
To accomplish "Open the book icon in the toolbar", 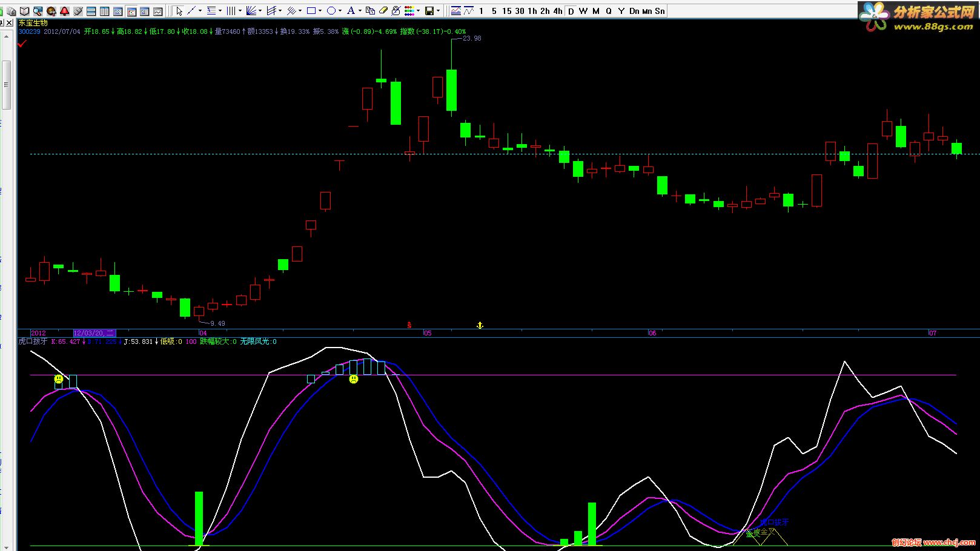I will tap(24, 11).
